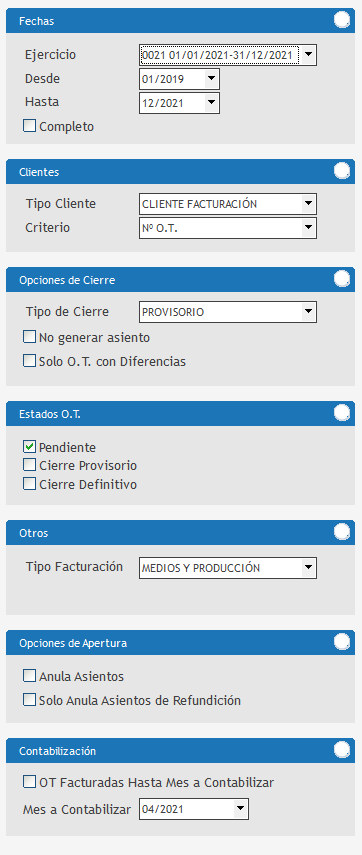The height and width of the screenshot is (855, 362).
Task: Expand the Tipo Cliente combo box
Action: click(228, 204)
